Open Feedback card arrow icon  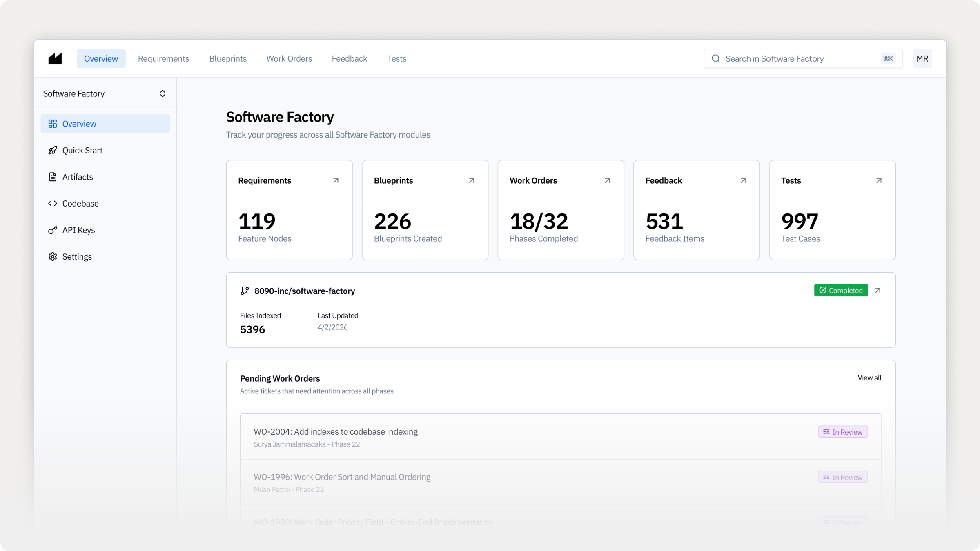(743, 180)
